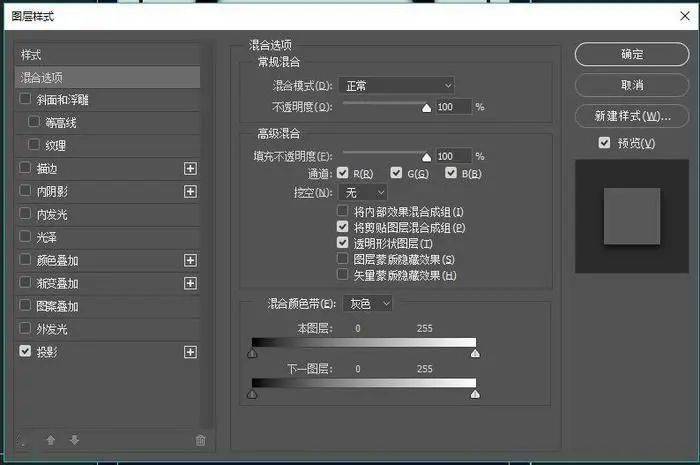
Task: Click the plus icon next to 描边
Action: 190,168
